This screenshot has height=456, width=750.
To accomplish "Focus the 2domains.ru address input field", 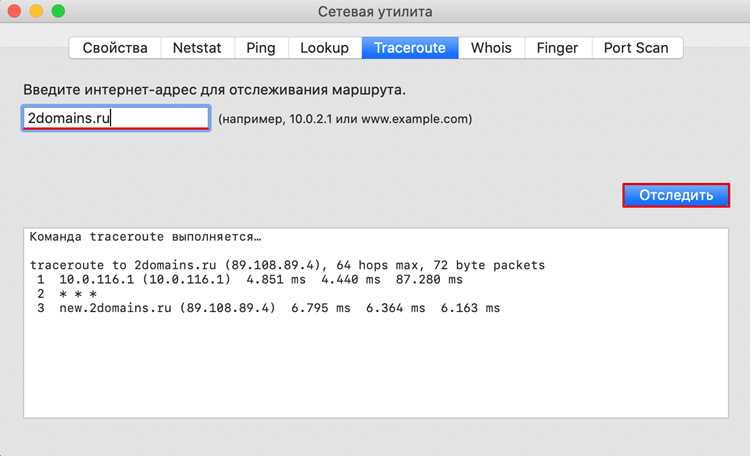I will pos(116,118).
